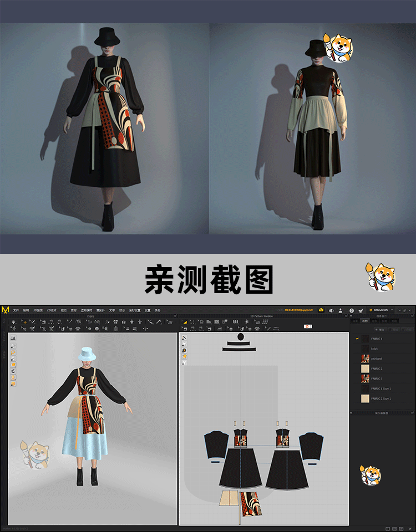
Task: Open the 素材 menu
Action: tap(73, 310)
